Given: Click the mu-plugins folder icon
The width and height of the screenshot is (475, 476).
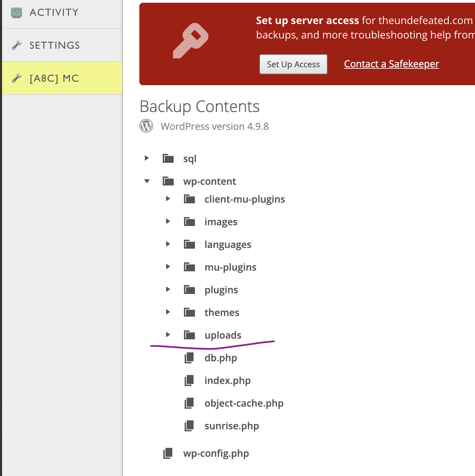Looking at the screenshot, I should [x=189, y=267].
